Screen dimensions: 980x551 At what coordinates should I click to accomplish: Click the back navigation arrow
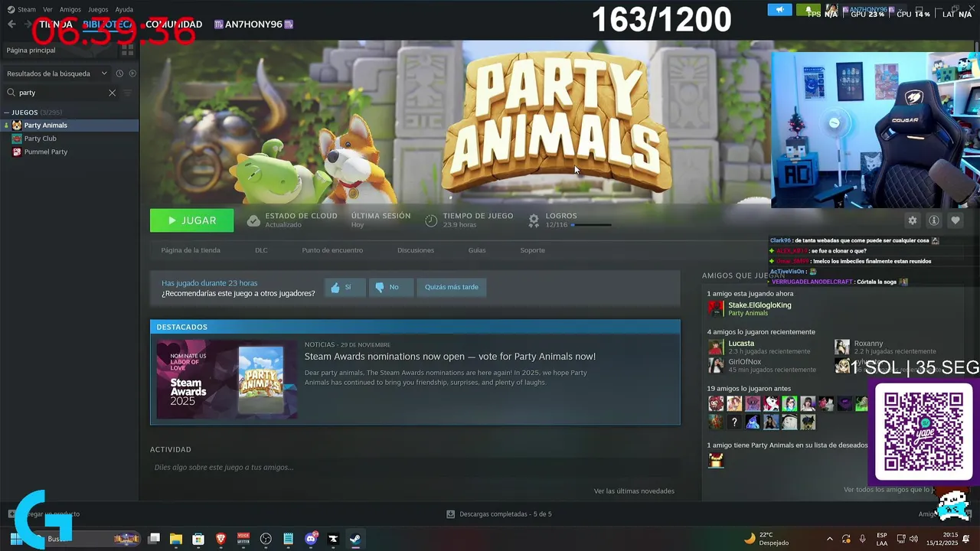coord(11,24)
